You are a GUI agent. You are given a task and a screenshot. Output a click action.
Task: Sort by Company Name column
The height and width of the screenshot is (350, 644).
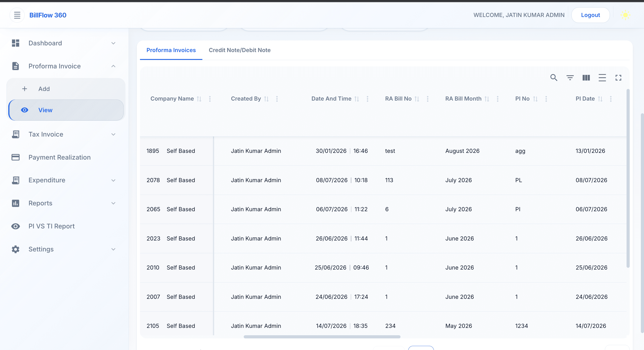pos(199,99)
